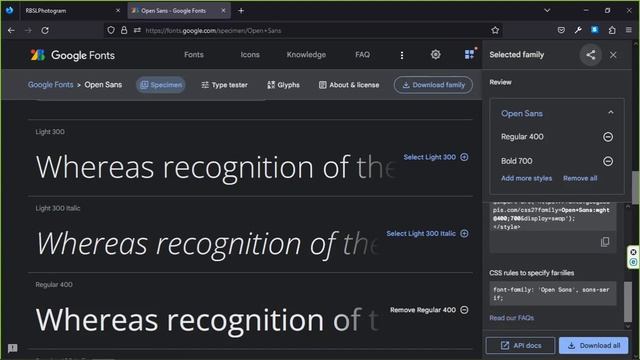Click the Open Sans family name in review
This screenshot has height=360, width=640.
coord(522,113)
